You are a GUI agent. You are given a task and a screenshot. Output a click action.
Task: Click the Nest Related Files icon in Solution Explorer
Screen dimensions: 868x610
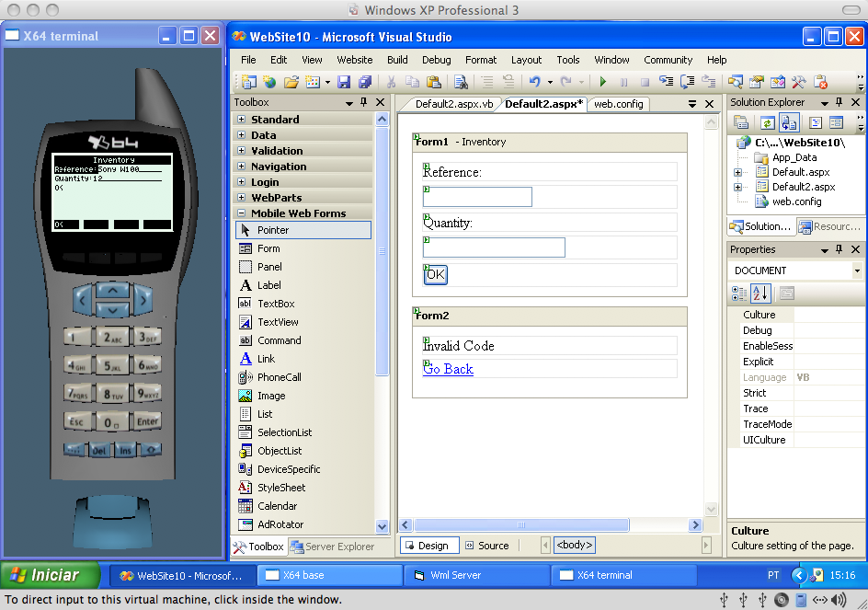click(789, 122)
